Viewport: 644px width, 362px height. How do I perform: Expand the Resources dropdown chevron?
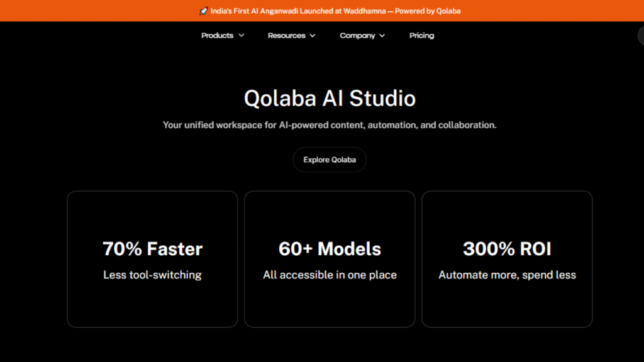click(x=313, y=36)
